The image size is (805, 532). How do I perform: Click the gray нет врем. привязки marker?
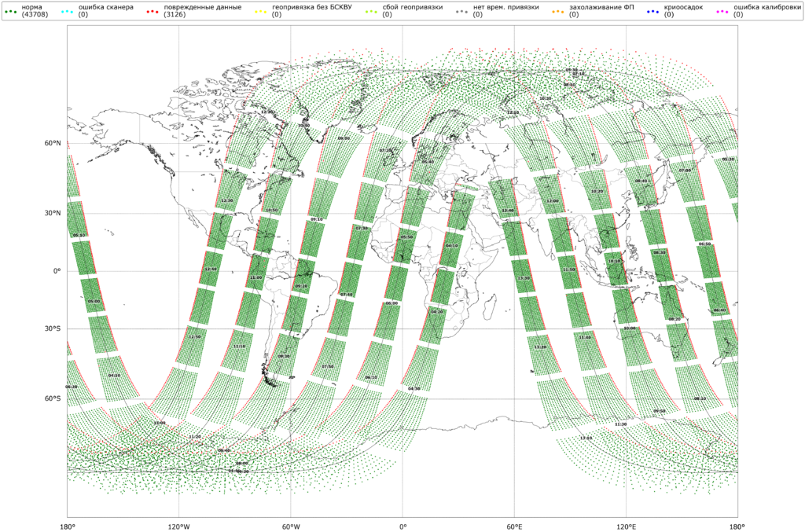(x=461, y=12)
